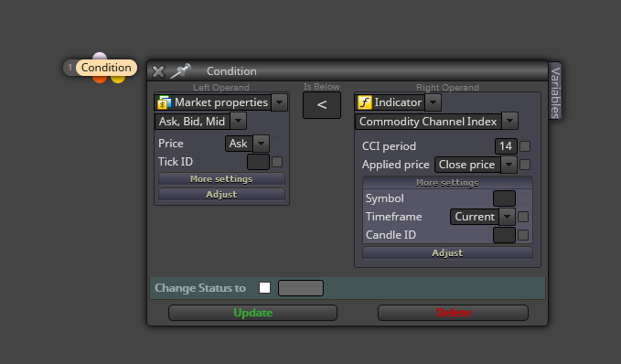Collapse right operand More settings
Viewport: 621px width, 364px height.
click(447, 183)
